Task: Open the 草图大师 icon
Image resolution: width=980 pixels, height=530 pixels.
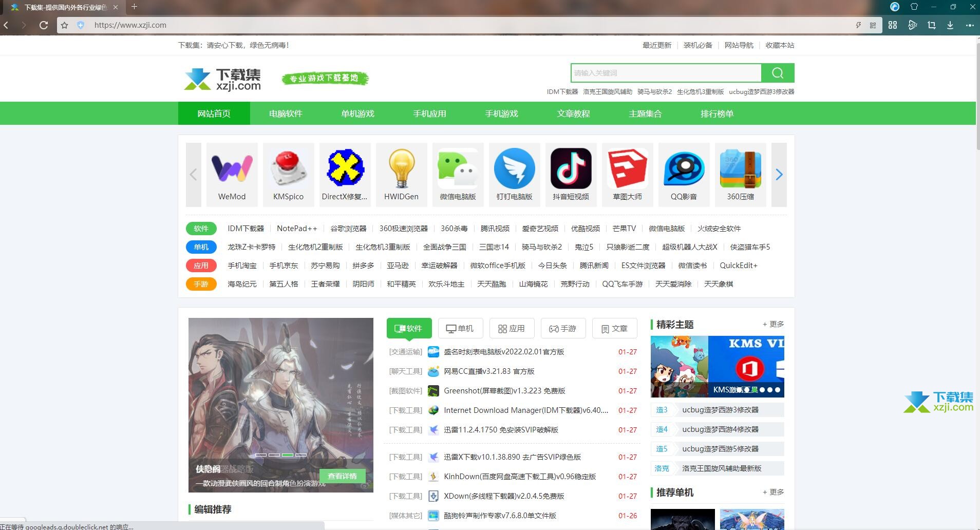Action: coord(627,168)
